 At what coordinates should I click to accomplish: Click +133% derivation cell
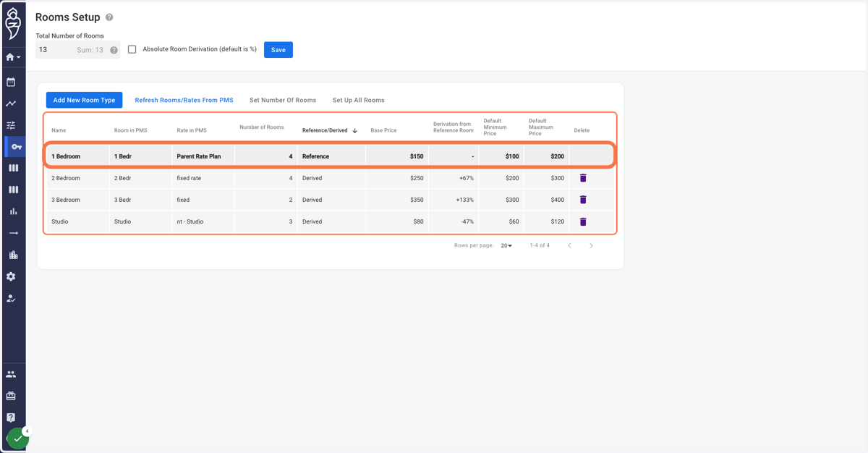[454, 200]
